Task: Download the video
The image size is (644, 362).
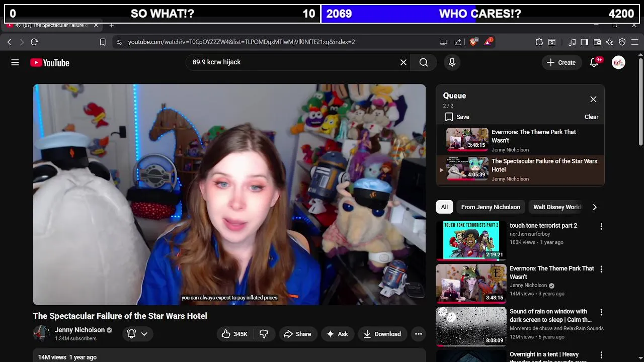Action: tap(382, 334)
